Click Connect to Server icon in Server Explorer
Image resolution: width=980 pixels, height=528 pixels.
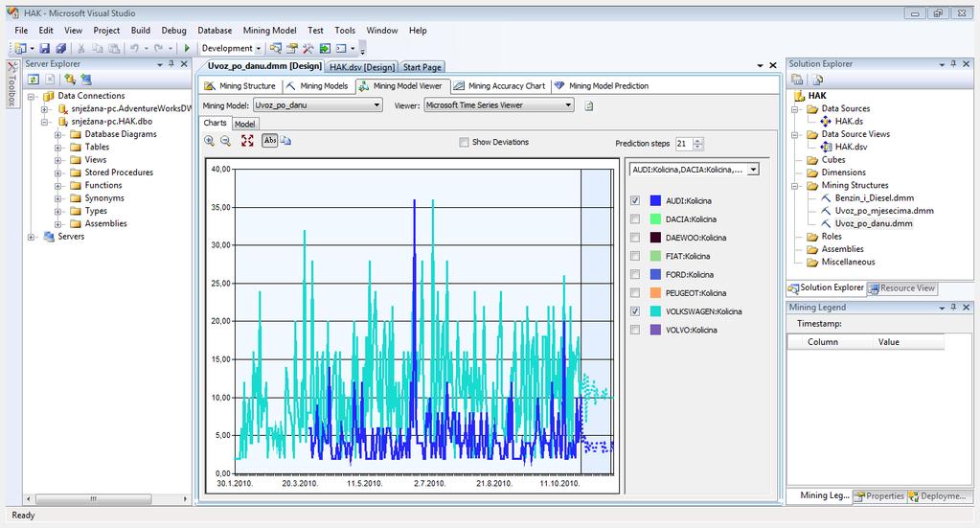pos(85,80)
